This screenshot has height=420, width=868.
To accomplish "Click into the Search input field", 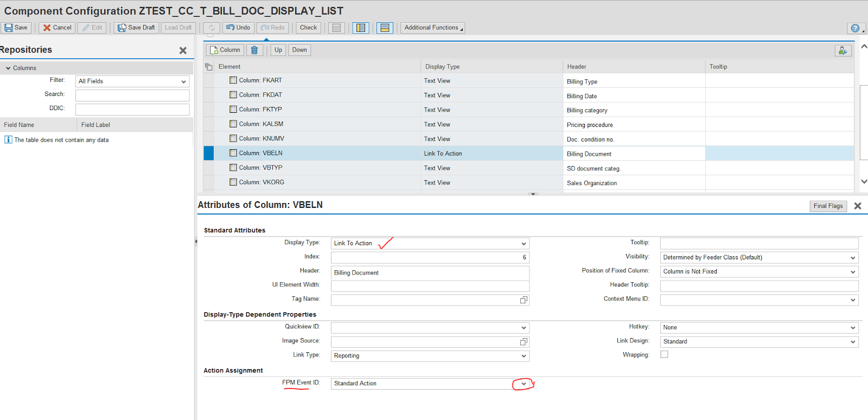I will click(132, 95).
